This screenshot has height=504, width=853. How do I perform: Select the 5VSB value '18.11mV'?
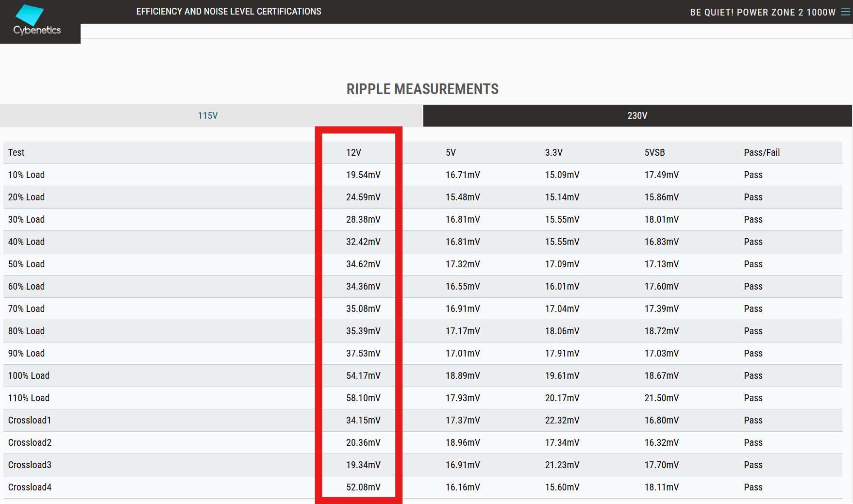pyautogui.click(x=662, y=487)
